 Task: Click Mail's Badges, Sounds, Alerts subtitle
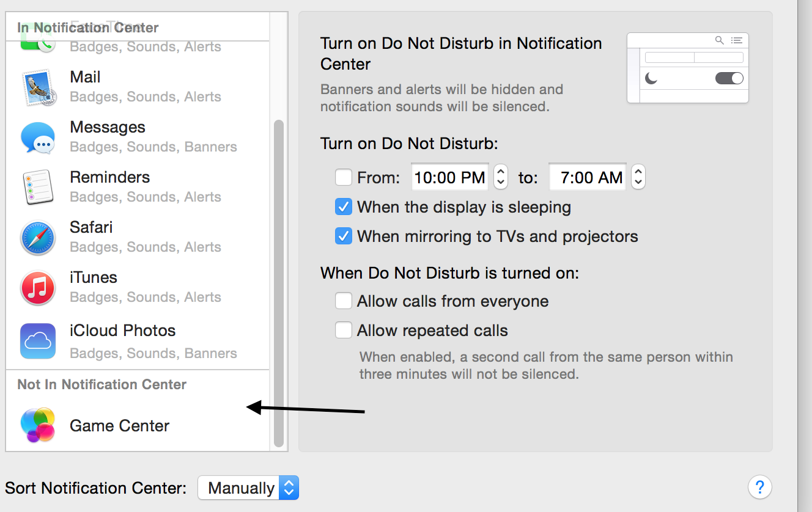(146, 97)
